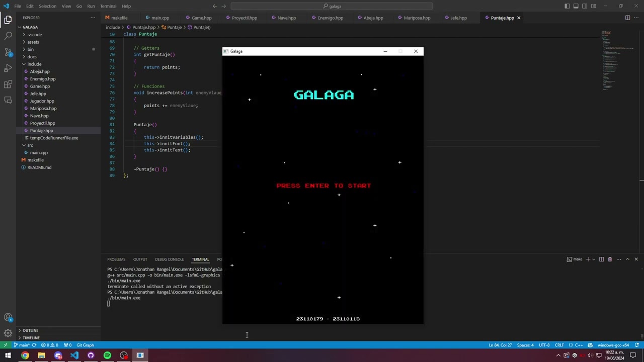Change Spaces: 4 indentation setting
This screenshot has height=362, width=644.
[525, 345]
